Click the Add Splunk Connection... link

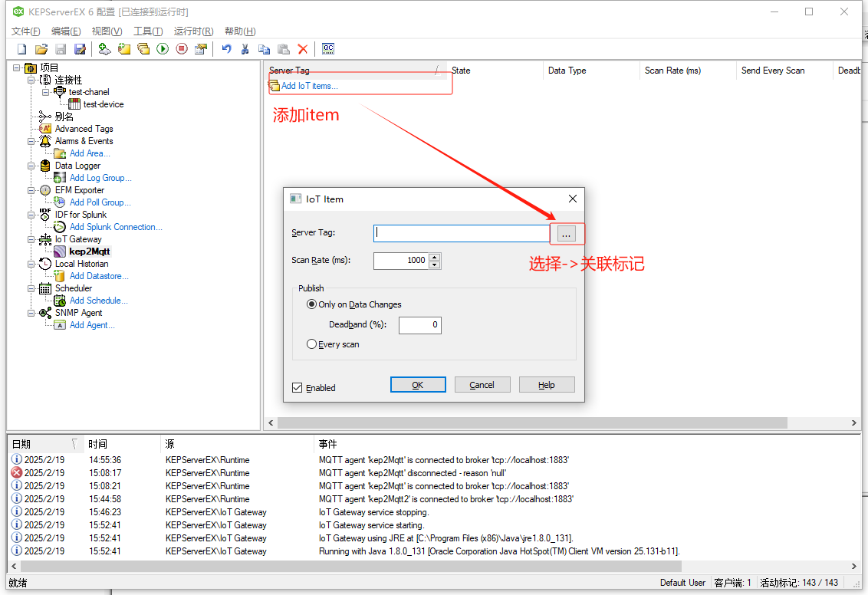coord(116,227)
